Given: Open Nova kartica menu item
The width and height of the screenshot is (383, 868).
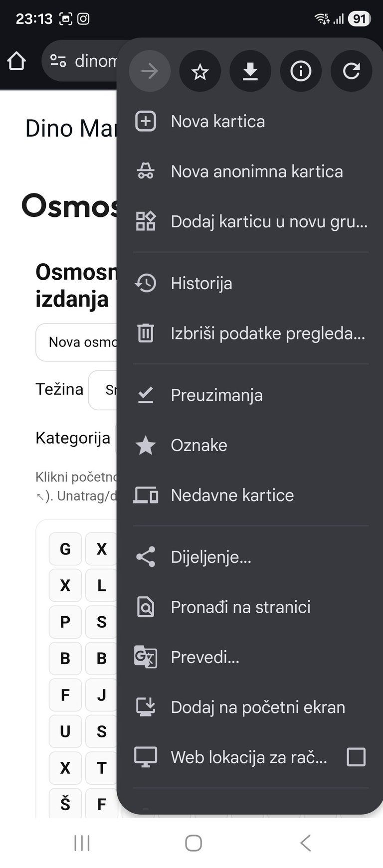Looking at the screenshot, I should click(218, 122).
